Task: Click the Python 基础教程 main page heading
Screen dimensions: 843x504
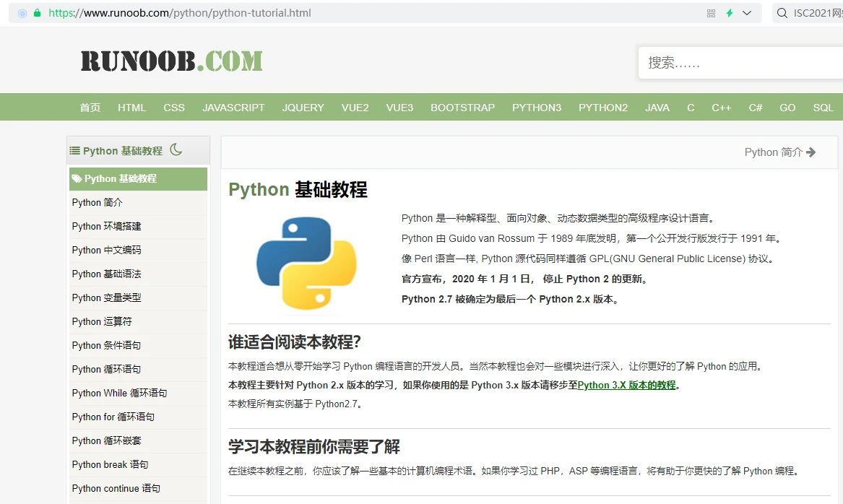Action: (298, 190)
